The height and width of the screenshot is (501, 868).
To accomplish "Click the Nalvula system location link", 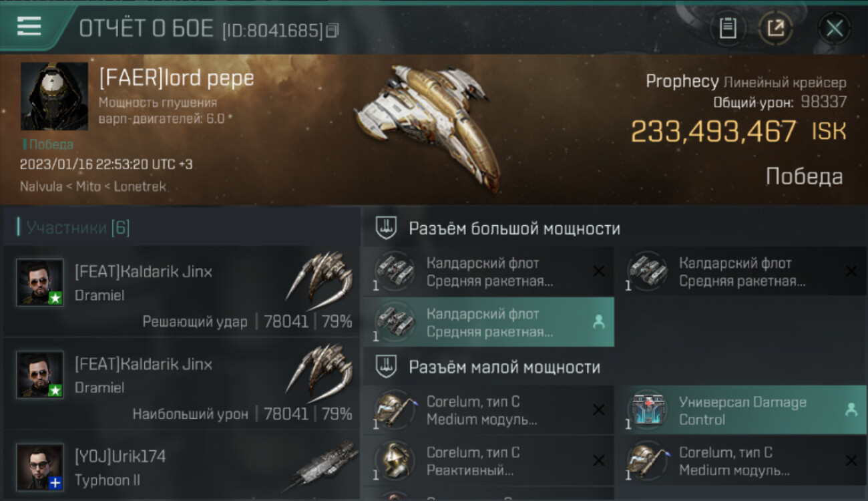I will click(40, 187).
